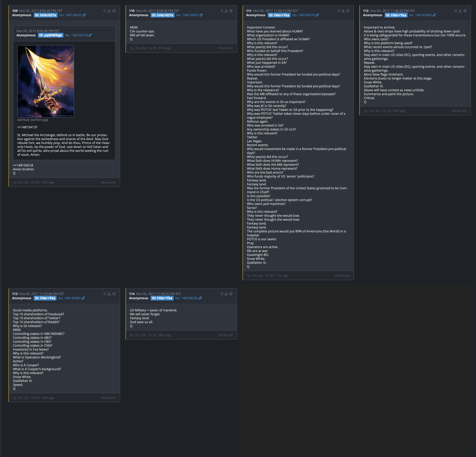Go to post 114 via arrow-circle icon
This screenshot has height=457, width=476.
[x=231, y=294]
